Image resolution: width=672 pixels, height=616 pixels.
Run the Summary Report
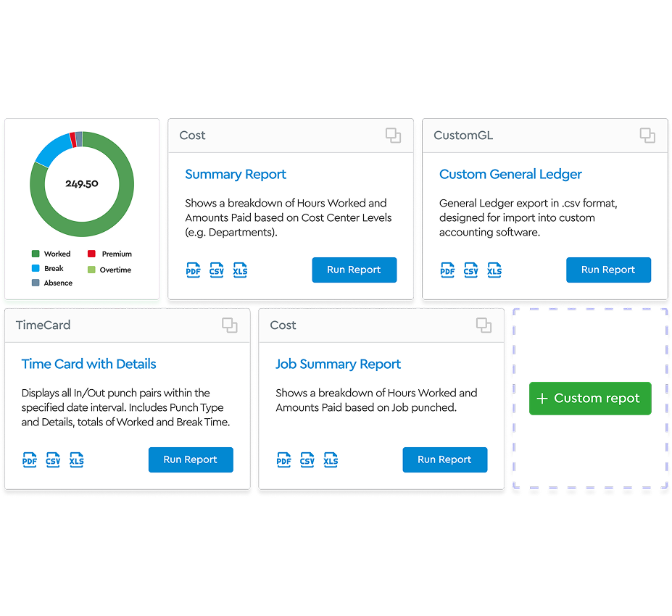pyautogui.click(x=354, y=270)
